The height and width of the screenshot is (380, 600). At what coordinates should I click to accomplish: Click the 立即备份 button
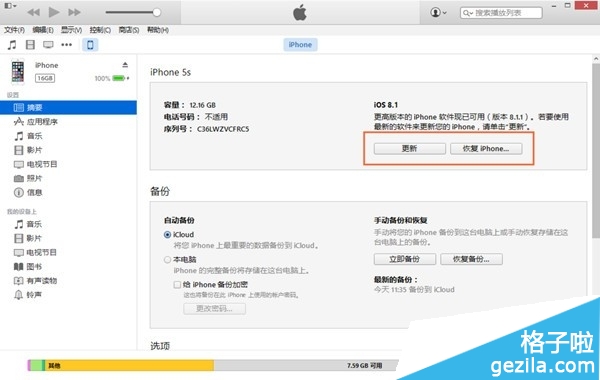405,259
